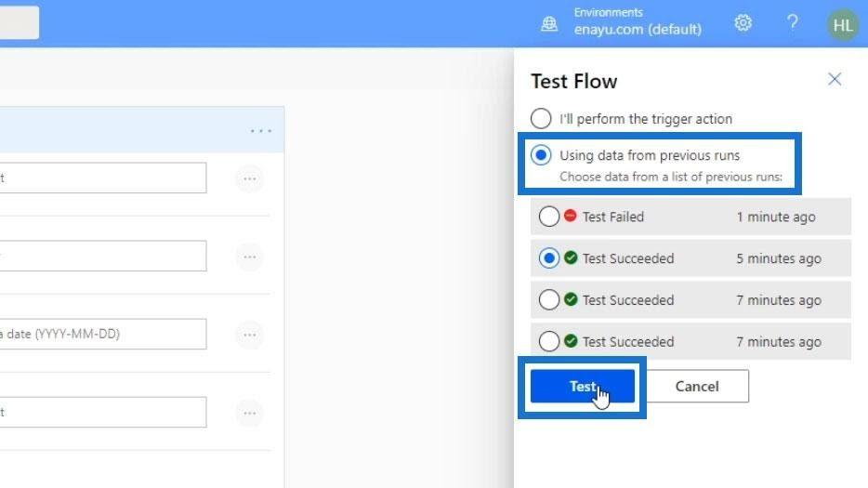Viewport: 868px width, 488px height.
Task: Open the trigger card ellipsis menu
Action: [x=261, y=131]
